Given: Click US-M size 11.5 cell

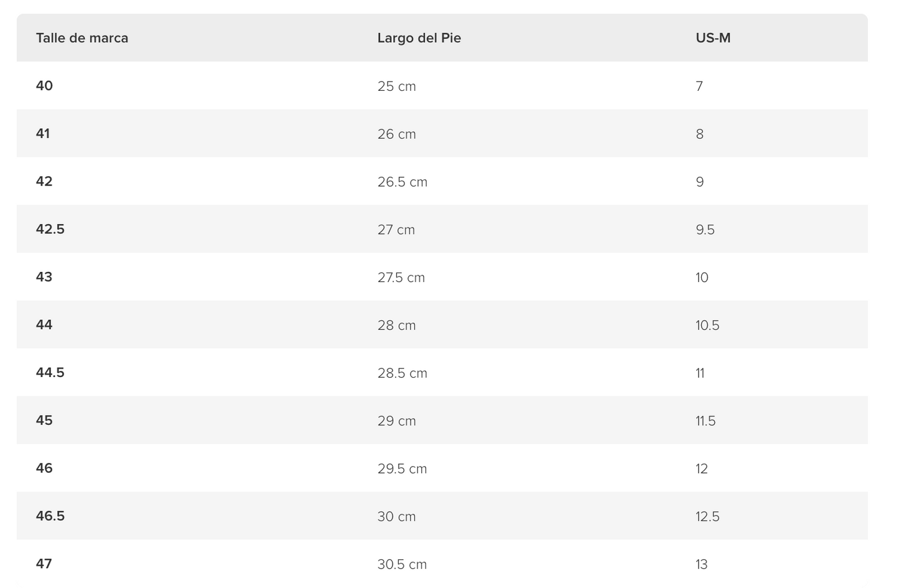Looking at the screenshot, I should tap(706, 421).
